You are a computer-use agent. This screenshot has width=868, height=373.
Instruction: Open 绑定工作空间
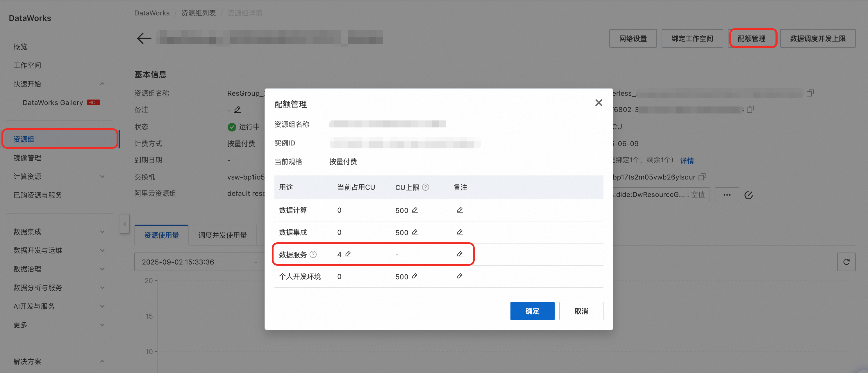click(x=692, y=38)
